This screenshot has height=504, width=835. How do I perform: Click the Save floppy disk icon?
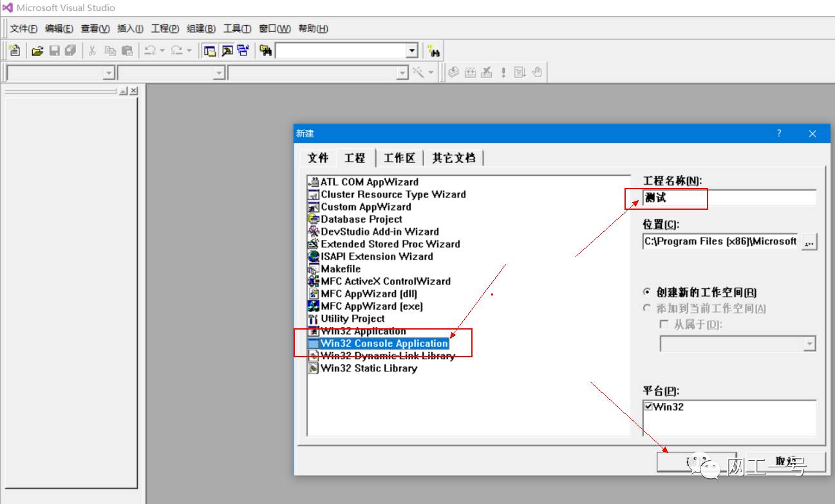54,51
